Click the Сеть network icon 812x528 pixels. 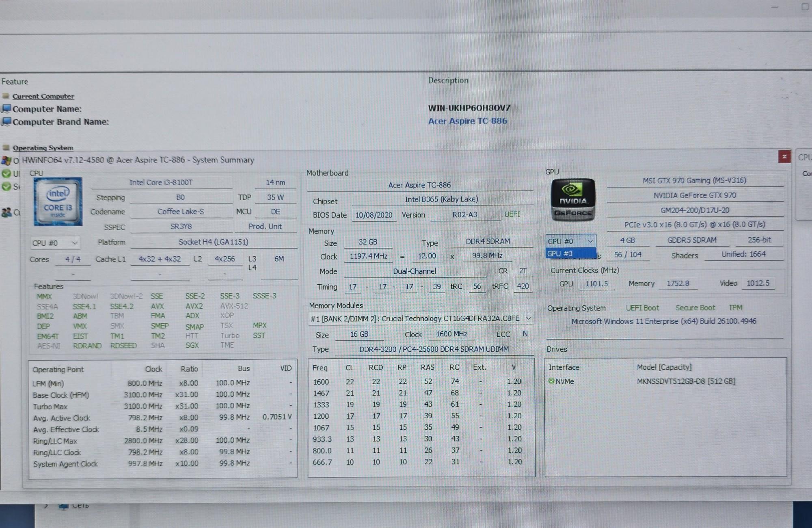[63, 506]
